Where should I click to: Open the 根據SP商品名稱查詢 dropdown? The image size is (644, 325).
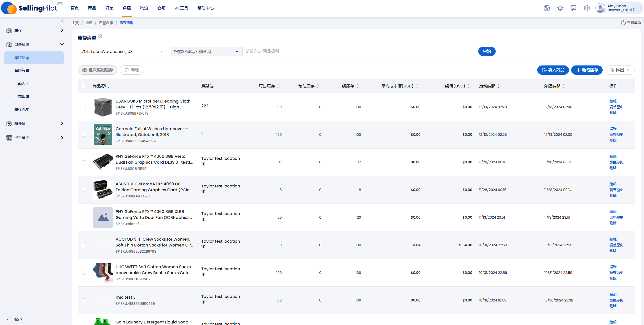tap(206, 51)
